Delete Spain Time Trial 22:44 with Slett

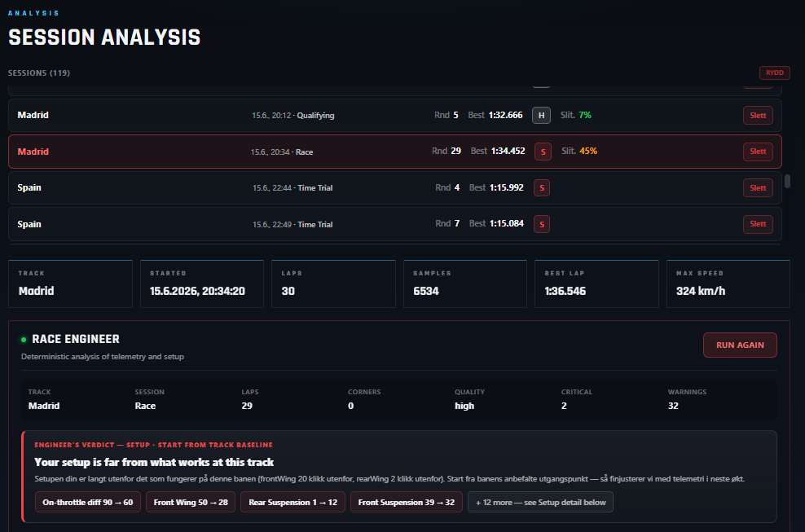[758, 188]
